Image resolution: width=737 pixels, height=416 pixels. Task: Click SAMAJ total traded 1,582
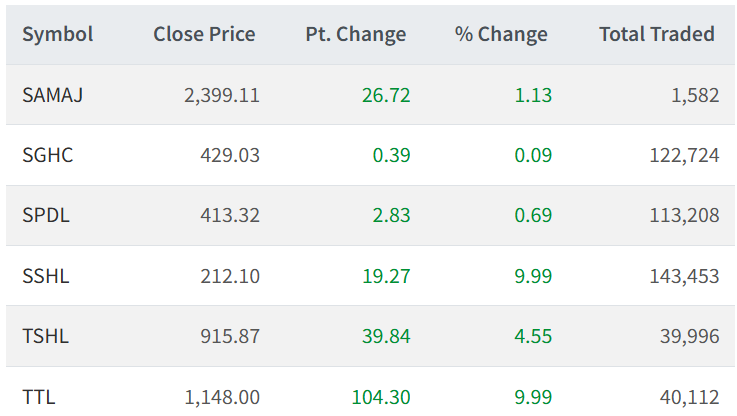(695, 95)
